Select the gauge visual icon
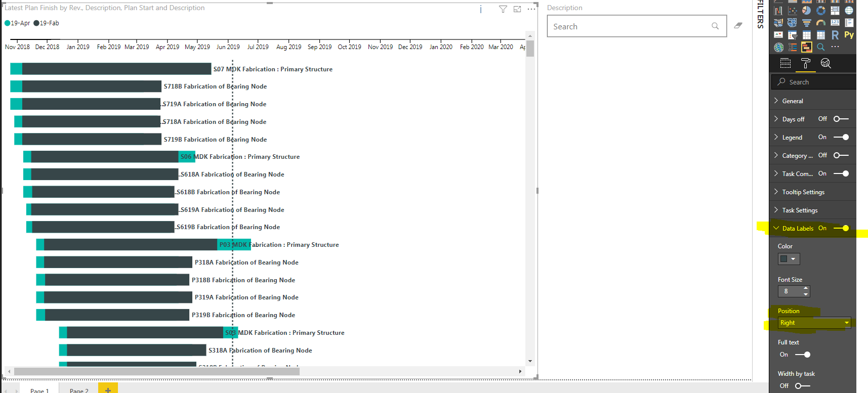The image size is (868, 393). click(x=821, y=23)
